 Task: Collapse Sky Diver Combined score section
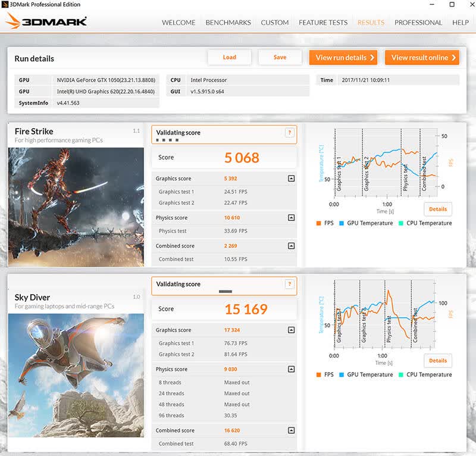pyautogui.click(x=291, y=430)
